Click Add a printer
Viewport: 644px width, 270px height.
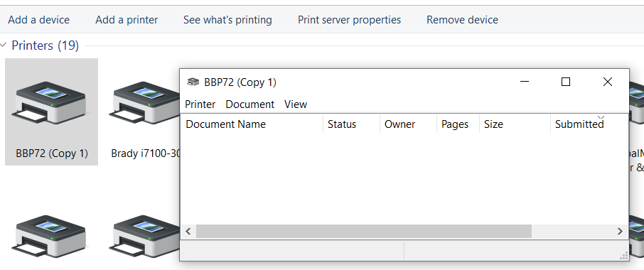click(127, 20)
